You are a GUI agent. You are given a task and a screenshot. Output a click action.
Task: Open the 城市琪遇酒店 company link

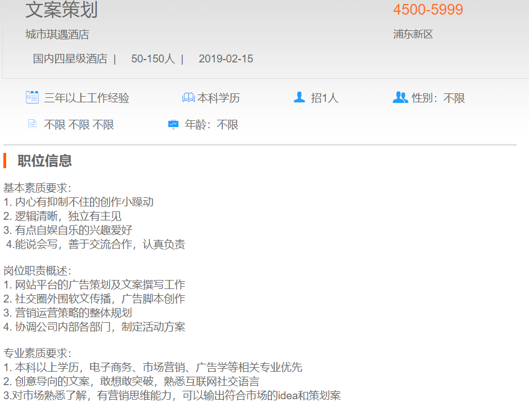(x=57, y=34)
